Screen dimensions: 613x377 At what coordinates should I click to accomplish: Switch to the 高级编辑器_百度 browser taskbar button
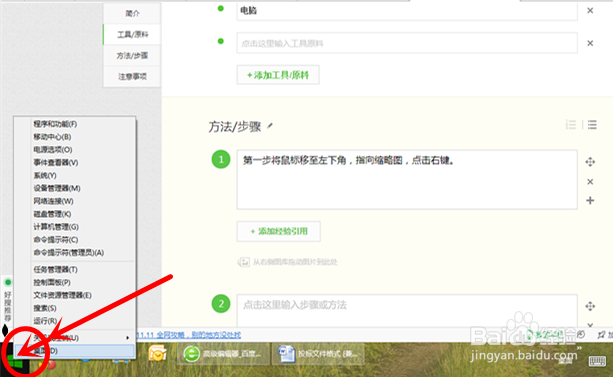click(223, 354)
